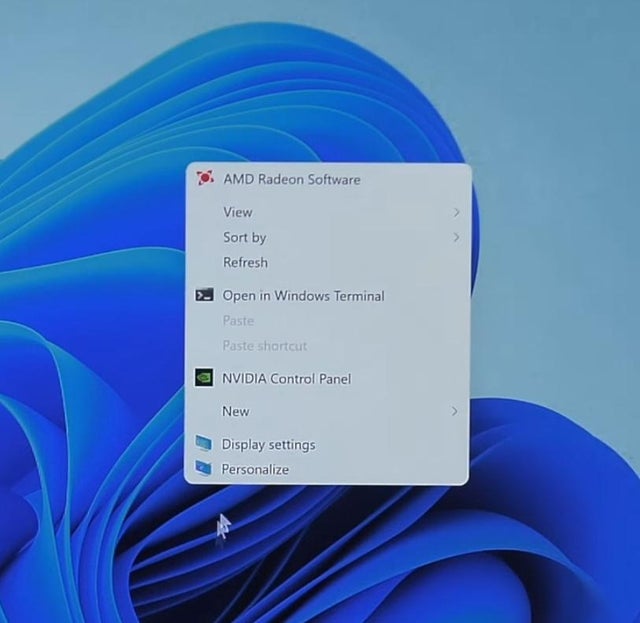Click the New menu label
This screenshot has width=640, height=623.
236,411
